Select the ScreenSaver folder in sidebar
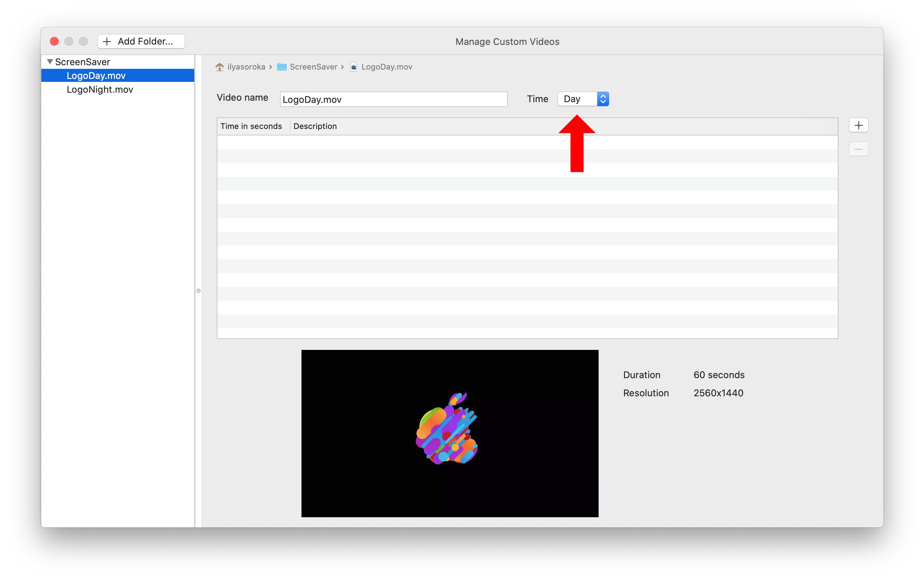This screenshot has width=924, height=581. 83,62
